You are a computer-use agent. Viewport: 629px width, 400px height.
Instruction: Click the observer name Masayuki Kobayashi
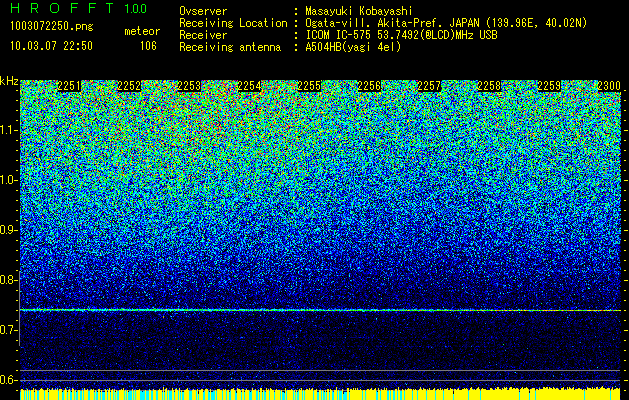click(359, 11)
